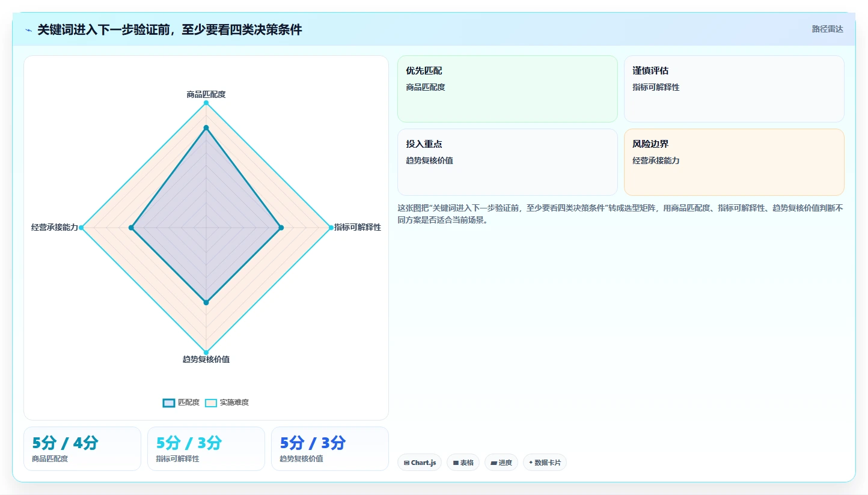The height and width of the screenshot is (495, 868).
Task: Click the 路径雷达 label in header
Action: [828, 29]
